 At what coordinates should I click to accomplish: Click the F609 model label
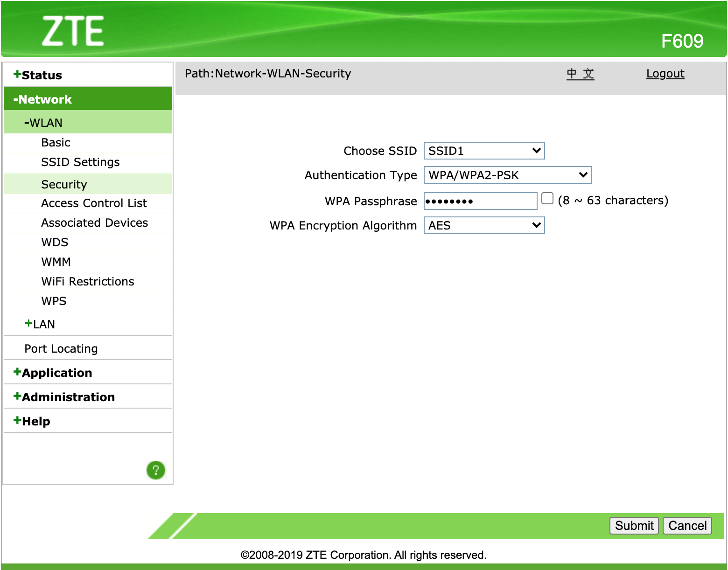(x=682, y=41)
